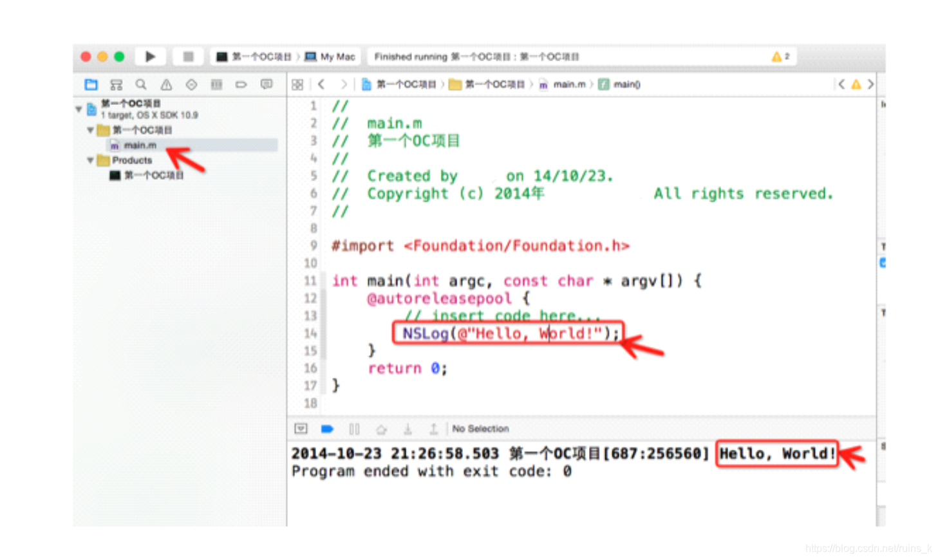Collapse the 第一个OC项目 project root
Viewport: 938px width, 560px height.
click(79, 109)
